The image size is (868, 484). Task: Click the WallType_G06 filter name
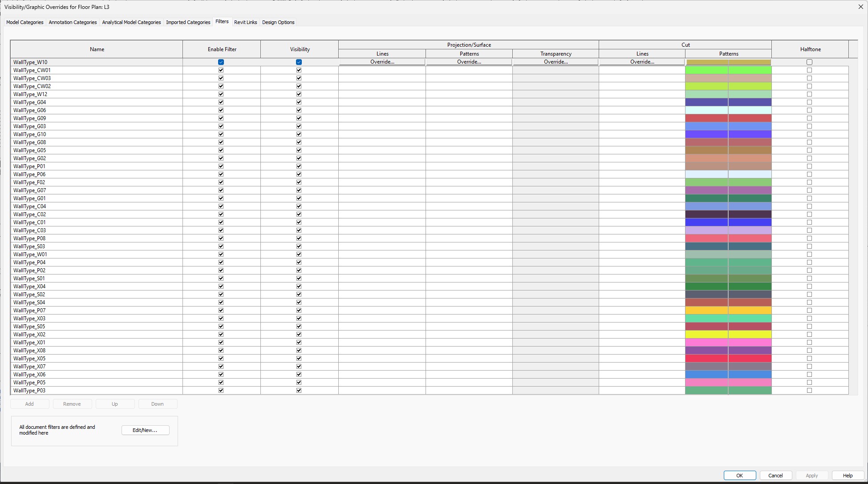(30, 110)
